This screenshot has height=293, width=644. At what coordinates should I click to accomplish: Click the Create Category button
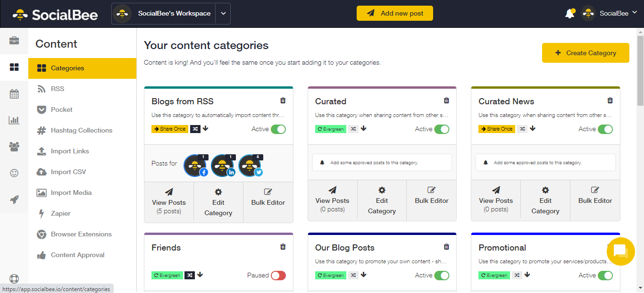585,53
